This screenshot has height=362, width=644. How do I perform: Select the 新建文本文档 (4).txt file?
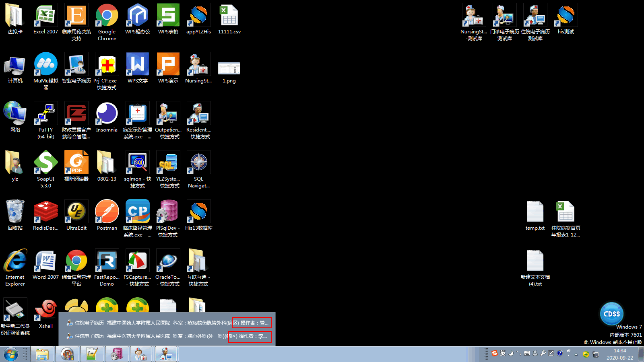535,268
